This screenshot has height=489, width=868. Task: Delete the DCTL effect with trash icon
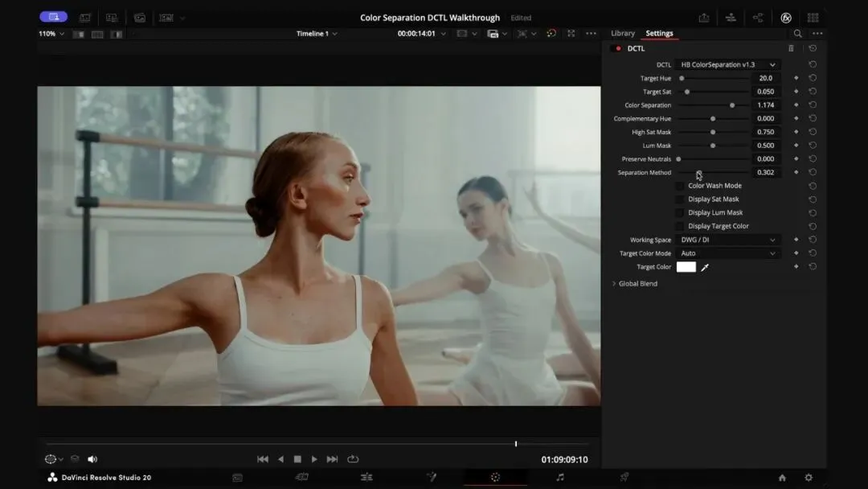[x=791, y=48]
